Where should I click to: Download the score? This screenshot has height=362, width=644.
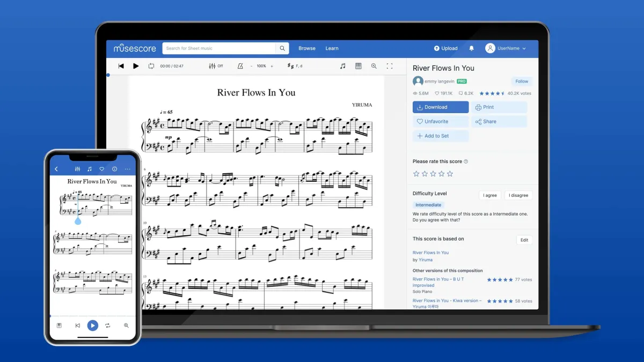441,107
